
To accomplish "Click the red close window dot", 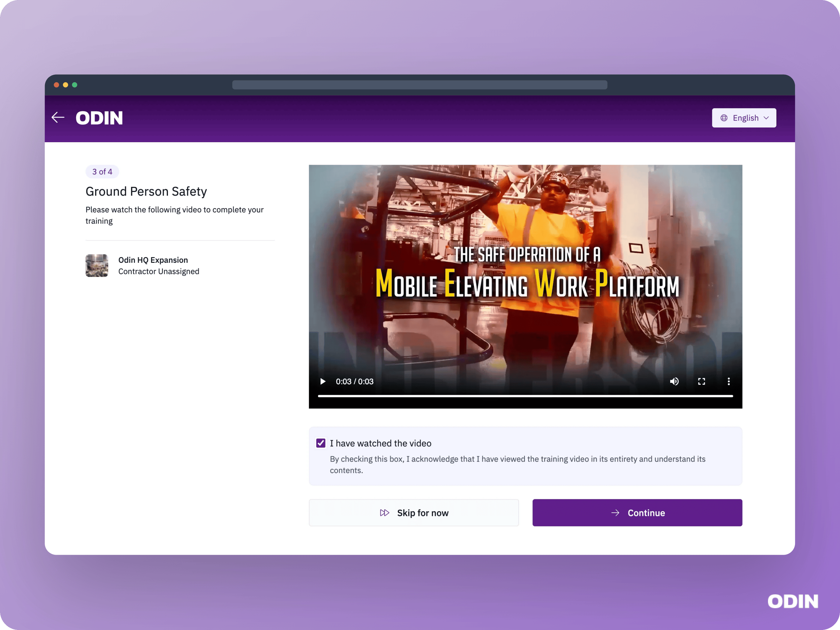I will click(56, 85).
